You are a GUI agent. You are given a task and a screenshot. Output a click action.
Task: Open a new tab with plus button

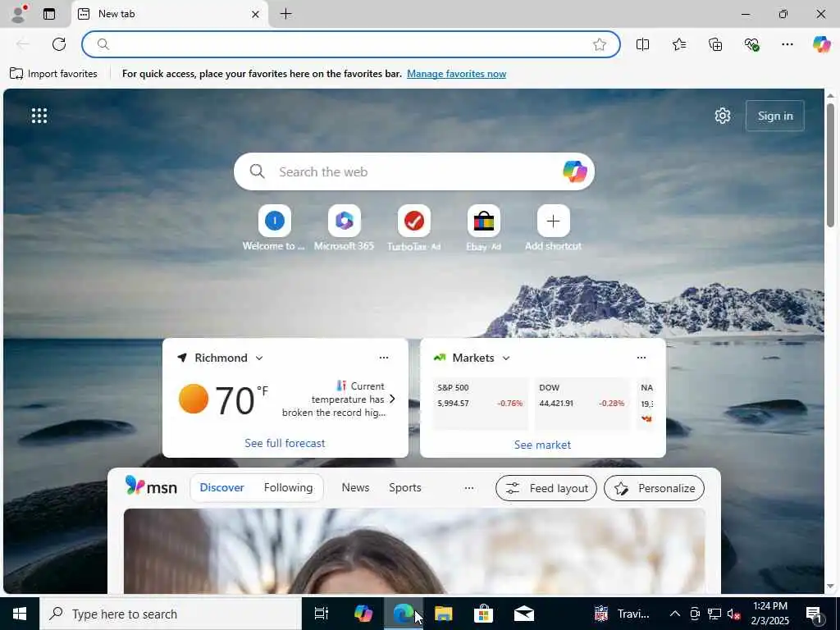click(x=286, y=14)
